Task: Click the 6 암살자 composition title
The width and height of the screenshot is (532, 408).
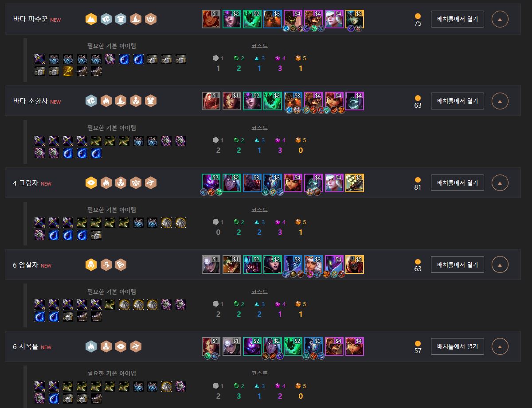Action: click(26, 265)
